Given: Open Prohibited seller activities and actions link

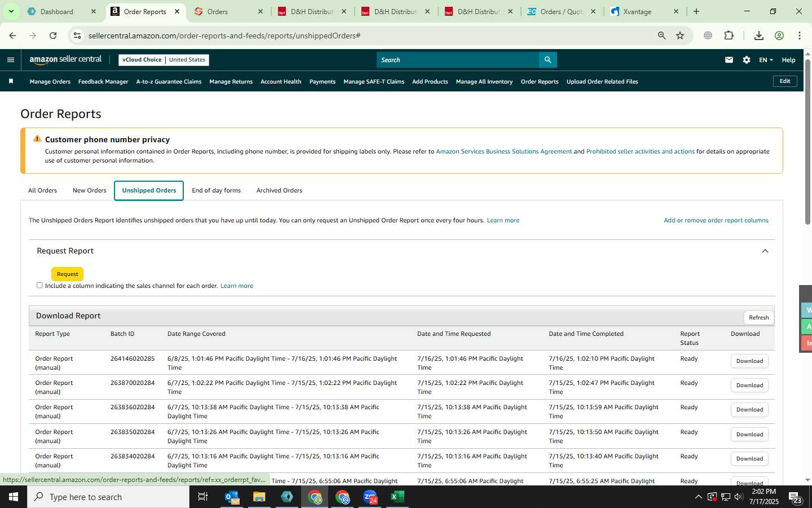Looking at the screenshot, I should pyautogui.click(x=641, y=152).
